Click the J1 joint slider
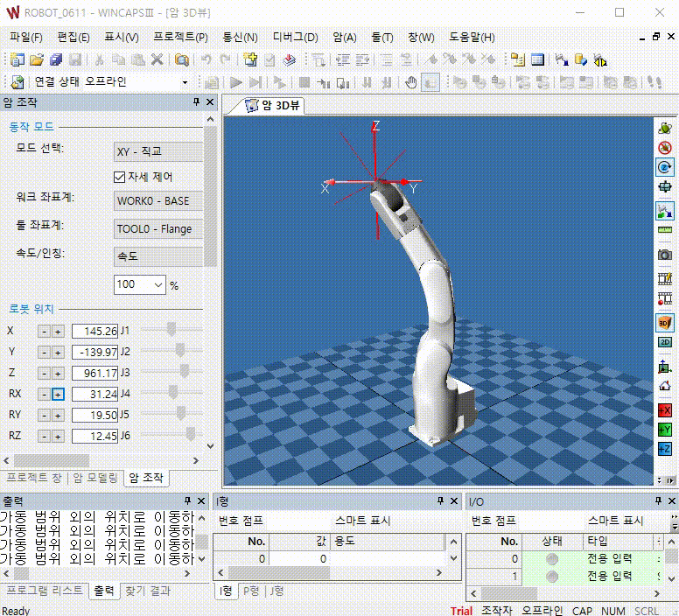This screenshot has width=679, height=616. 171,330
